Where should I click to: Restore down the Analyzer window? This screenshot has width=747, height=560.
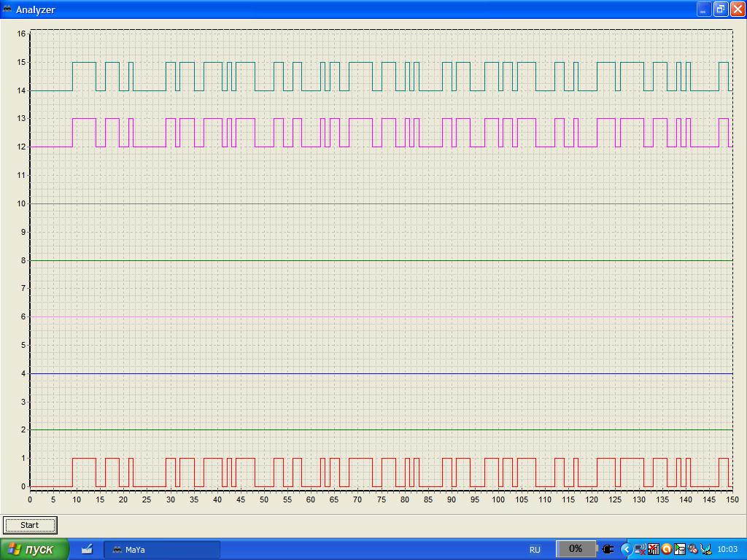721,9
